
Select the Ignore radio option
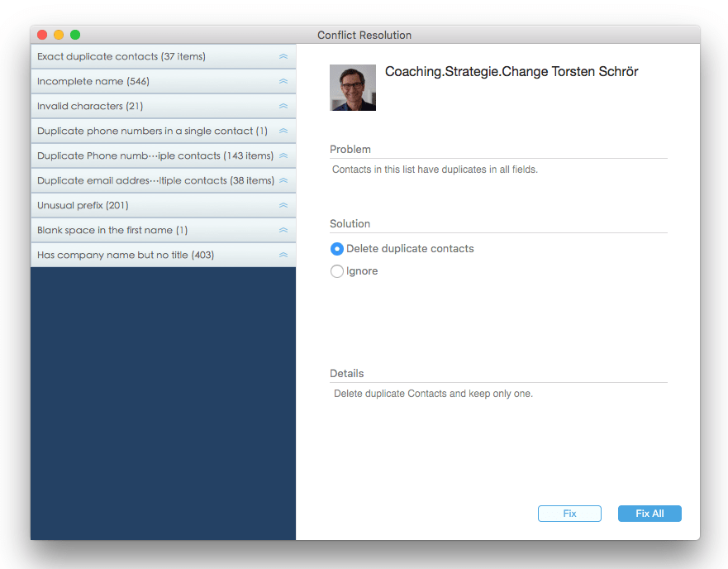[337, 271]
